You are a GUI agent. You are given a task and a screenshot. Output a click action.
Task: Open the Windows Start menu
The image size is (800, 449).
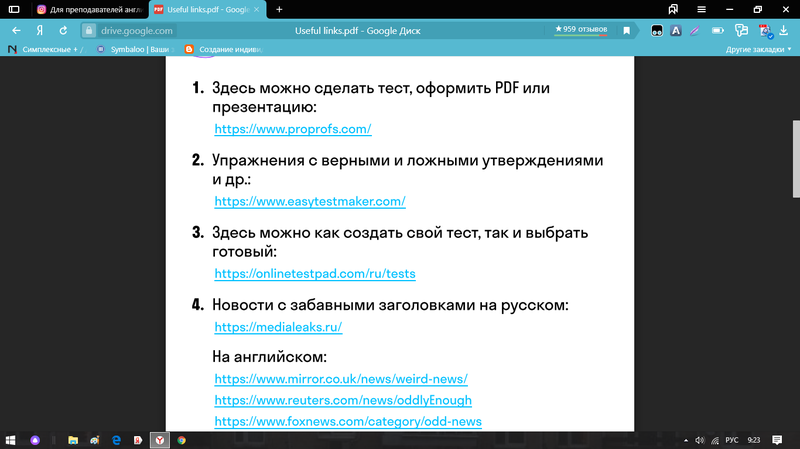click(x=11, y=439)
